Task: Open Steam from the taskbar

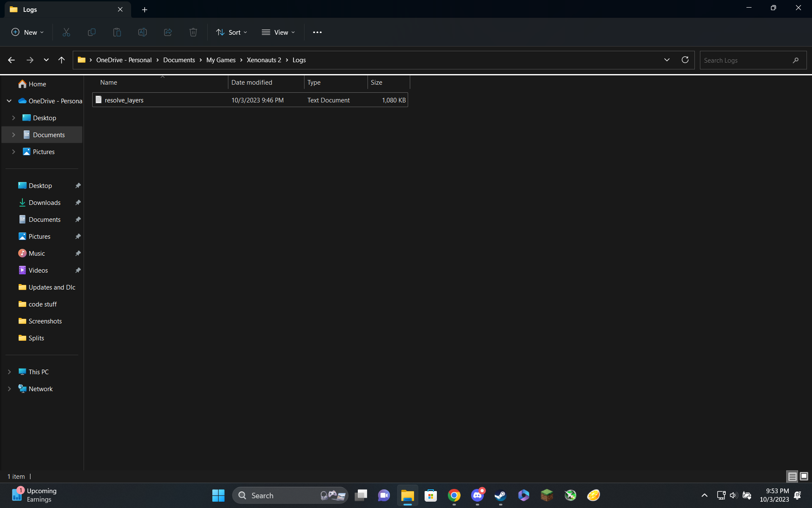Action: 501,495
